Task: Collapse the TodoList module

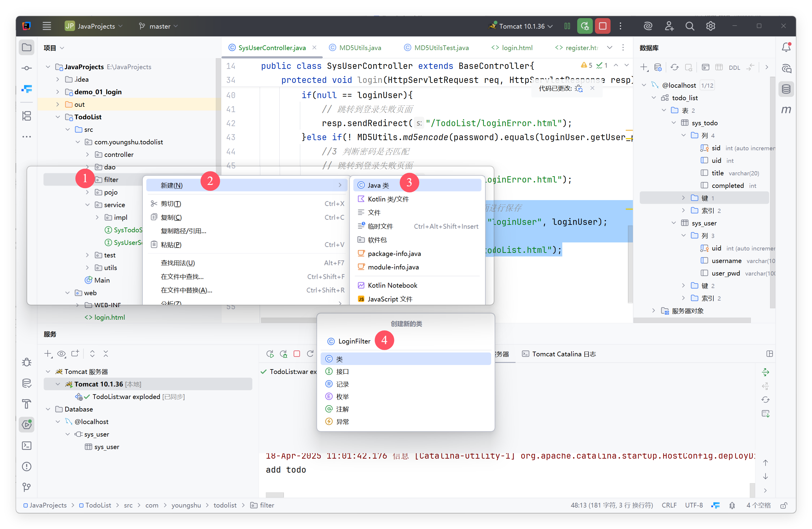Action: click(58, 117)
